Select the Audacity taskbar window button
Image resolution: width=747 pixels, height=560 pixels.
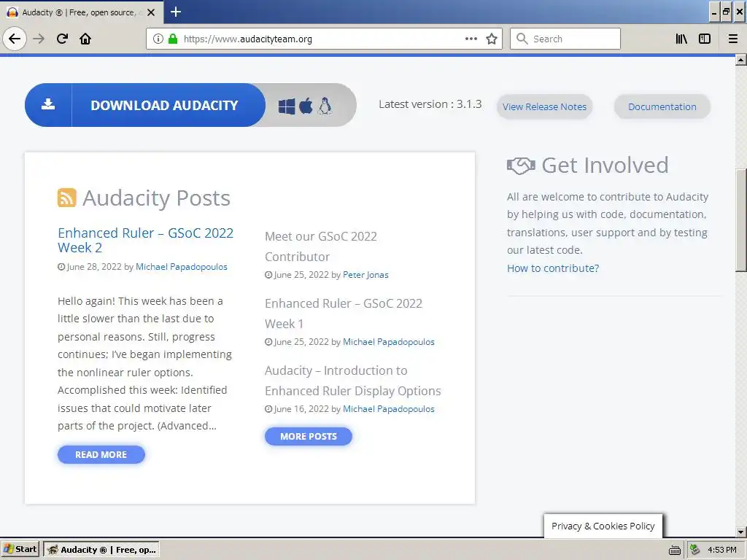pos(101,550)
